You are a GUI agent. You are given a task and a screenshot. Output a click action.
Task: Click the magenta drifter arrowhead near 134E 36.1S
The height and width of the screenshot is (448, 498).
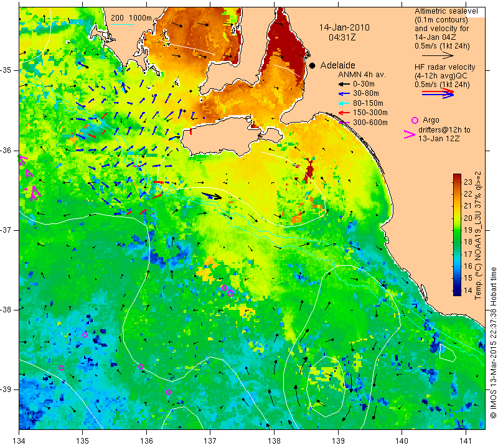click(23, 159)
